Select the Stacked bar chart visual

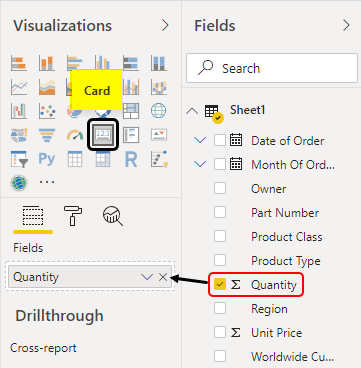point(19,63)
